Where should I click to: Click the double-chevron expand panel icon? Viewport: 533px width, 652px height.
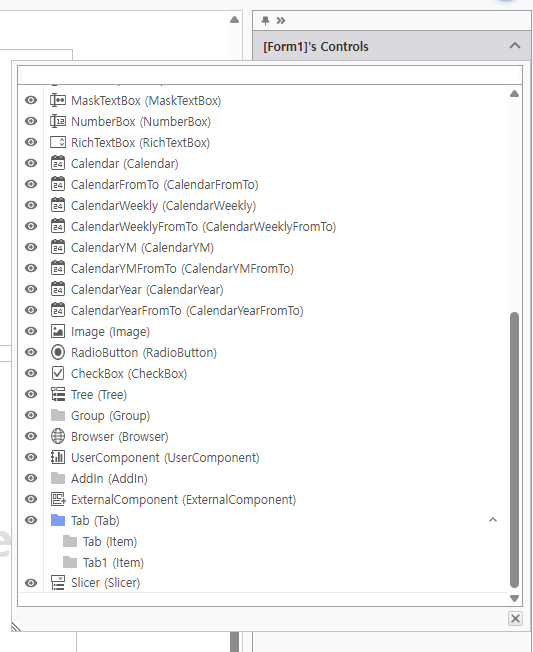point(281,20)
